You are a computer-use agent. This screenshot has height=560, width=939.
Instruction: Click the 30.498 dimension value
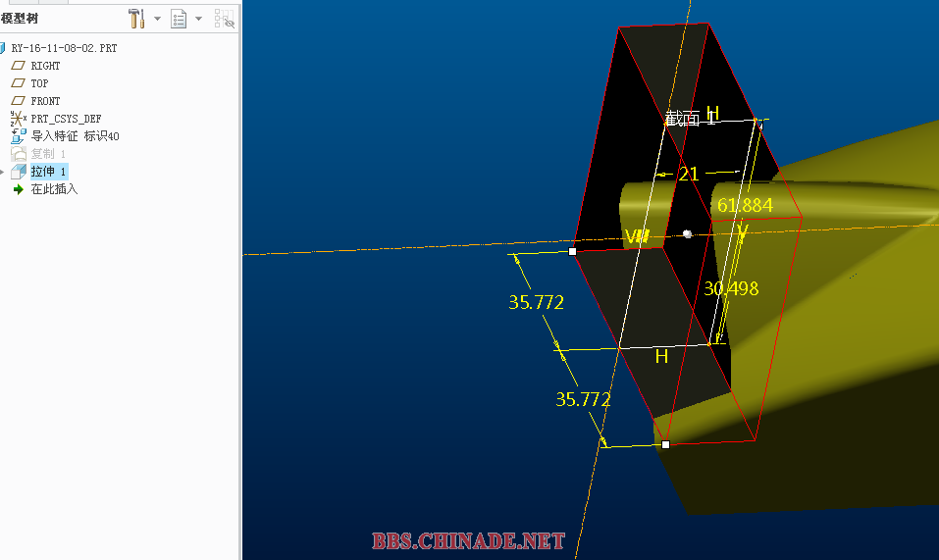coord(731,288)
